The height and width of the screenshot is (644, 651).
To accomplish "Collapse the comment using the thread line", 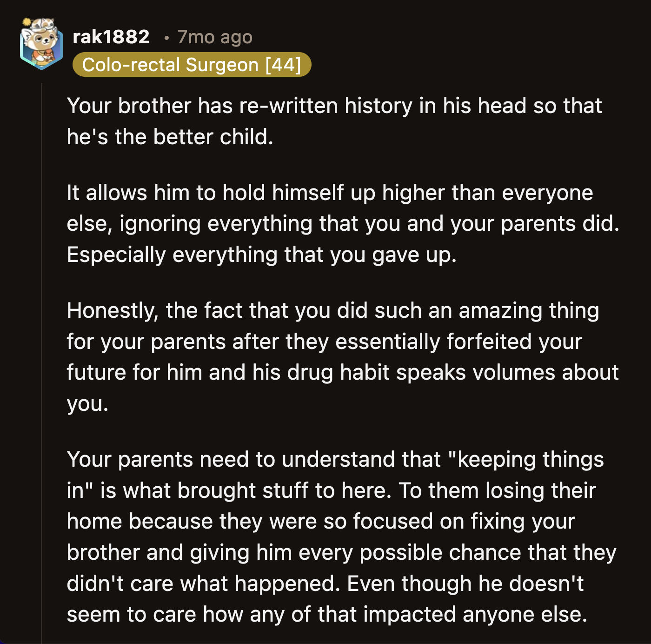I will pos(41,326).
